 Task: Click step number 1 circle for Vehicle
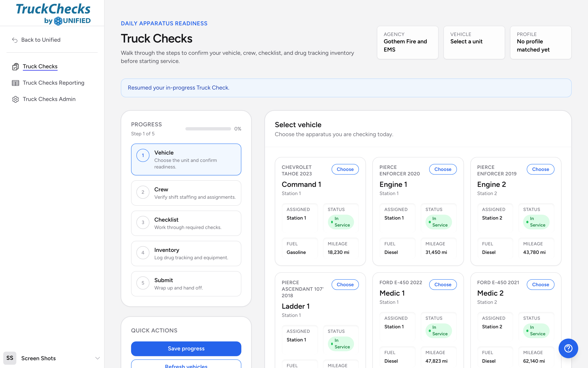(143, 156)
